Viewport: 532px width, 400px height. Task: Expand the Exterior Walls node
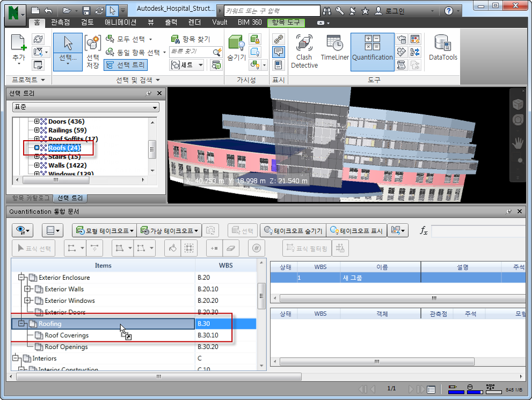pos(27,289)
